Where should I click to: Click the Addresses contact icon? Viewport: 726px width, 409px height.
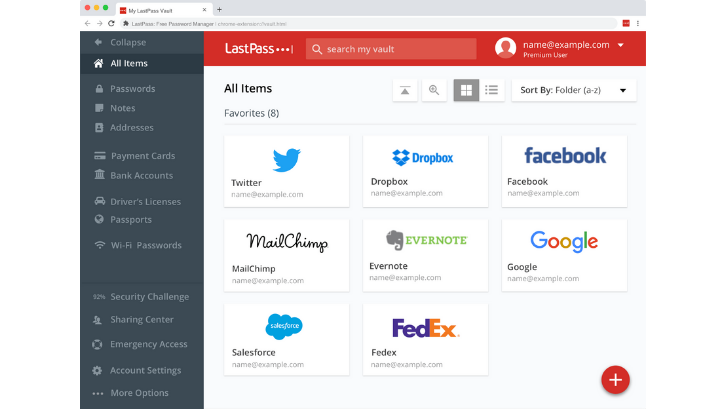pyautogui.click(x=99, y=127)
